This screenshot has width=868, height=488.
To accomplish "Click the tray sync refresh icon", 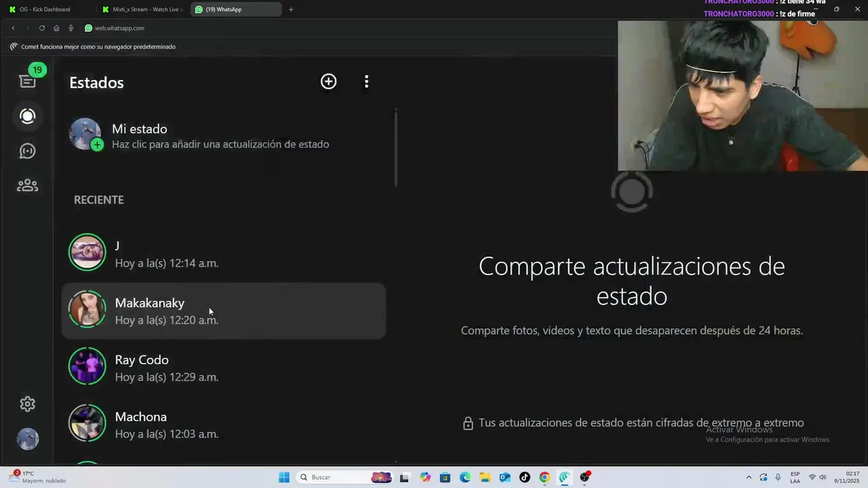I will click(x=764, y=477).
